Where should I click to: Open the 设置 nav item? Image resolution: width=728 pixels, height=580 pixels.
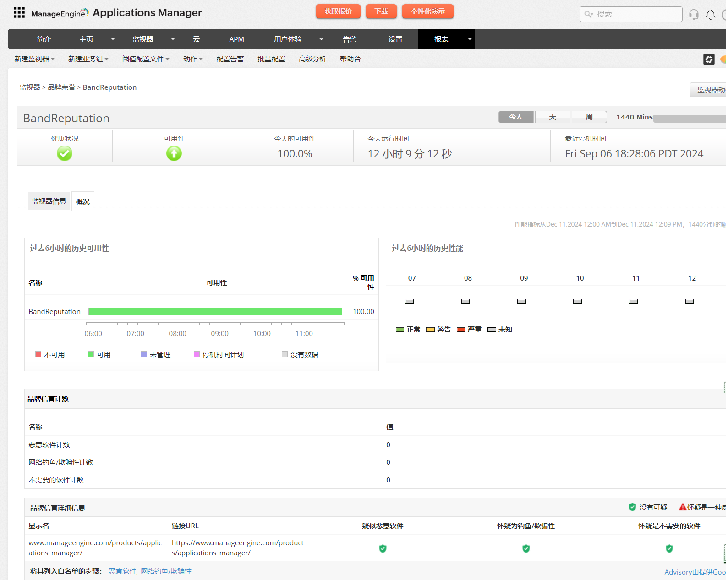[395, 39]
